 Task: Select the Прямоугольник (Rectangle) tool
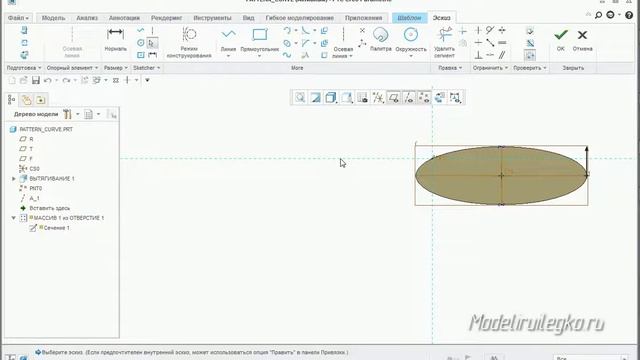[260, 40]
